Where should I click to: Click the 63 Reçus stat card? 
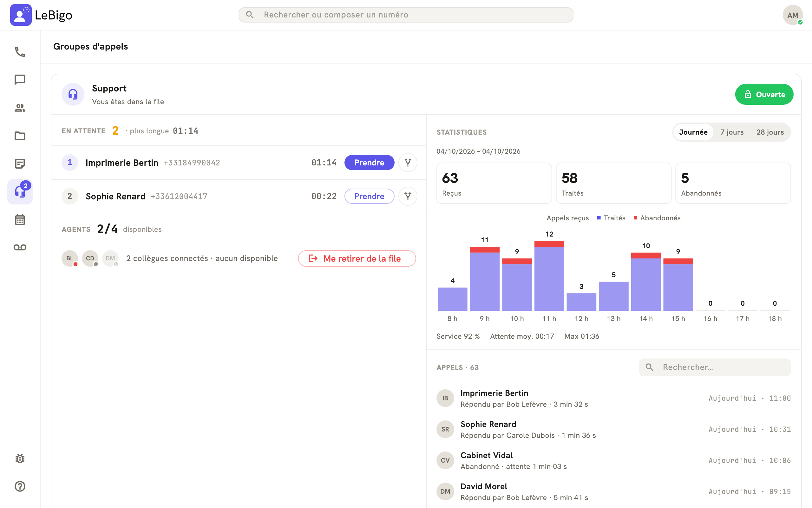494,183
